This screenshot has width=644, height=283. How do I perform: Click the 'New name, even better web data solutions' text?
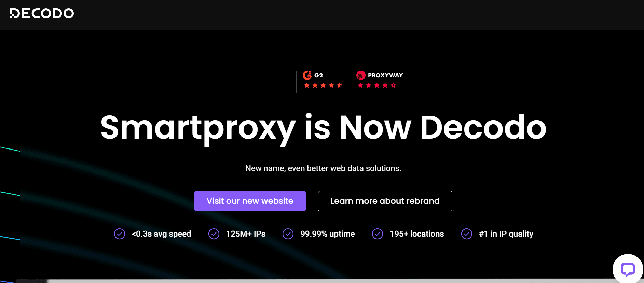[323, 168]
